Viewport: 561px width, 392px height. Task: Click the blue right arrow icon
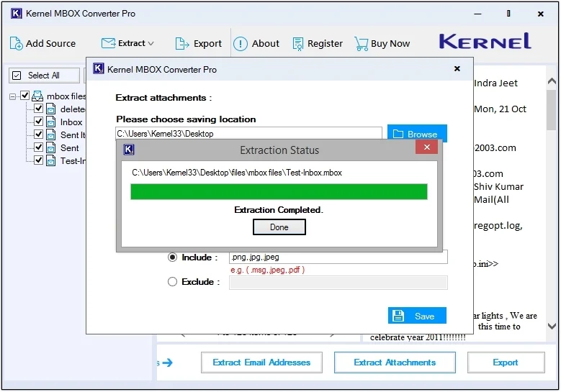[x=168, y=363]
